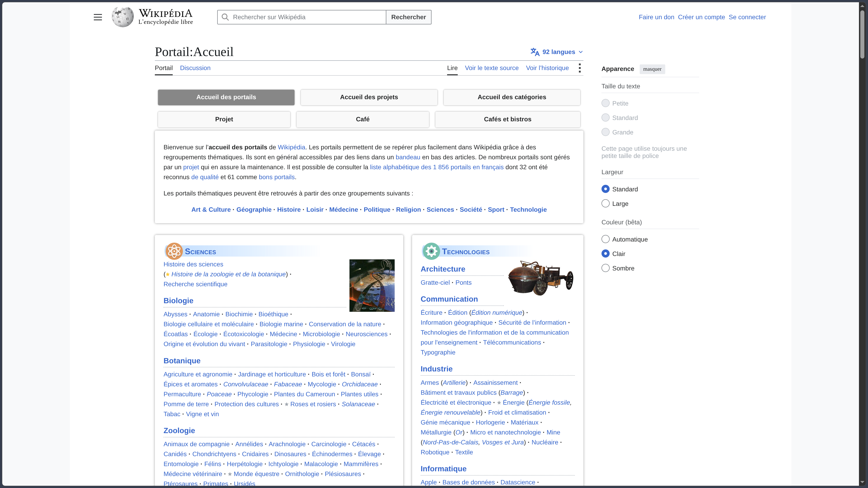Open Accueil des catégories
The width and height of the screenshot is (868, 488).
click(512, 97)
